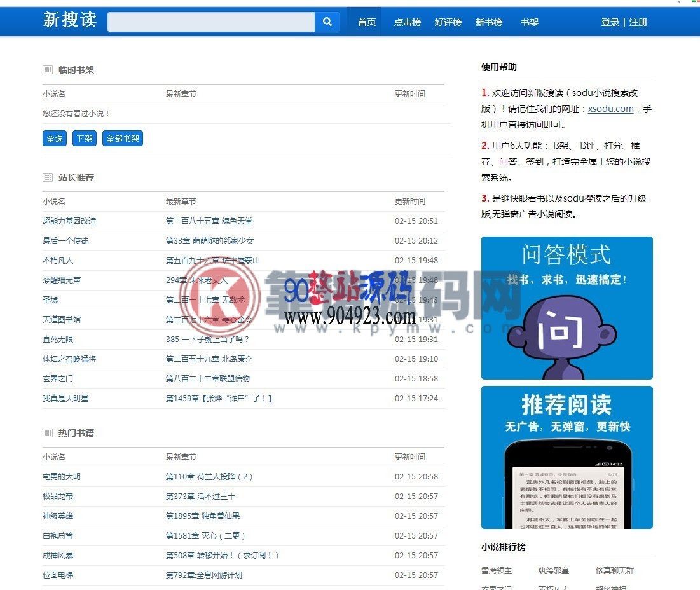Screen dimensions: 700x590
Task: Go to the 好评榜 menu item
Action: (x=448, y=22)
